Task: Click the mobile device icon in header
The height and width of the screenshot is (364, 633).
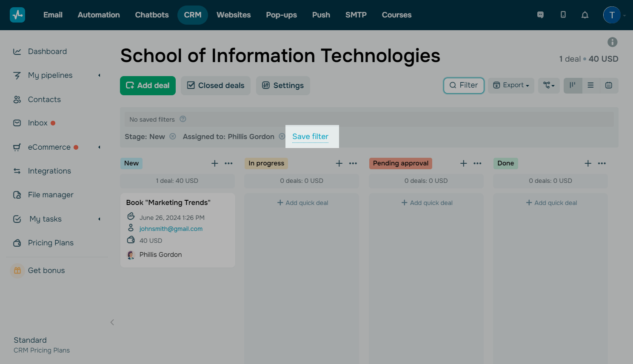Action: click(563, 15)
